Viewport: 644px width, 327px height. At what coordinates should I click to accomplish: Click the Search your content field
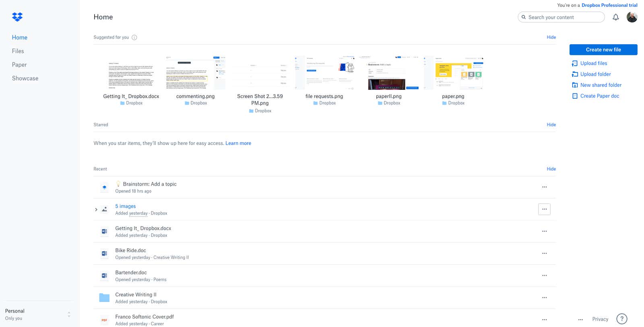(x=561, y=17)
